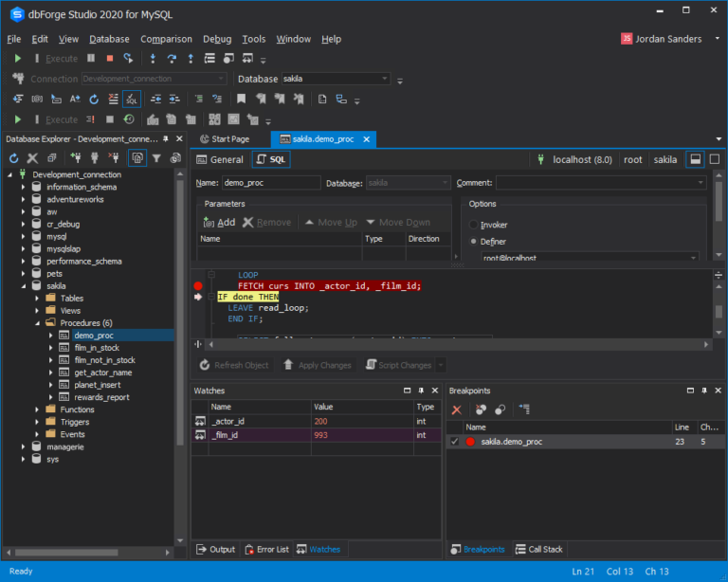Screen dimensions: 728x582
Task: Click the Step Out debug icon
Action: pyautogui.click(x=191, y=59)
